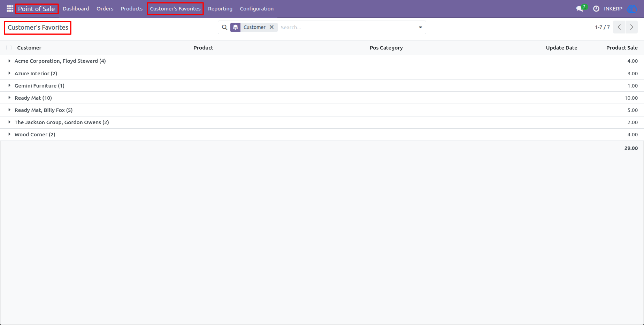644x325 pixels.
Task: Open the Products menu
Action: pyautogui.click(x=131, y=9)
